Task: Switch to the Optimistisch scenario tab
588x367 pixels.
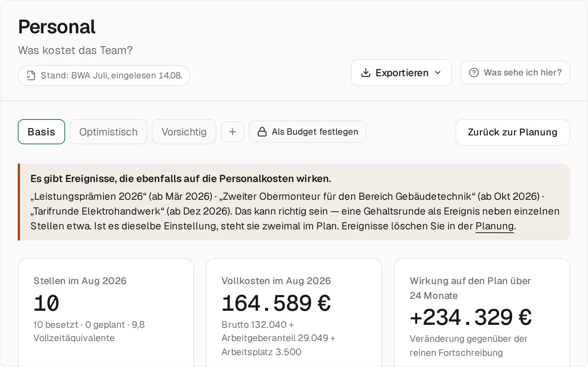Action: tap(108, 132)
